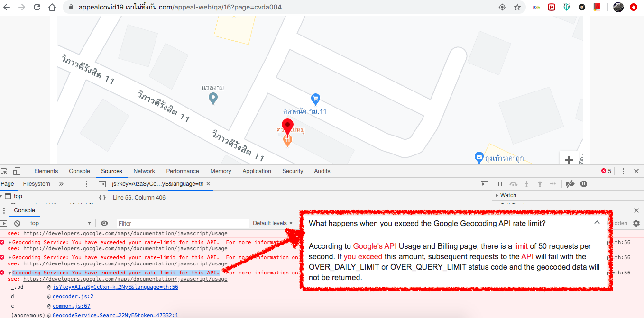Open the green V extension
The width and height of the screenshot is (644, 318).
coord(567,8)
